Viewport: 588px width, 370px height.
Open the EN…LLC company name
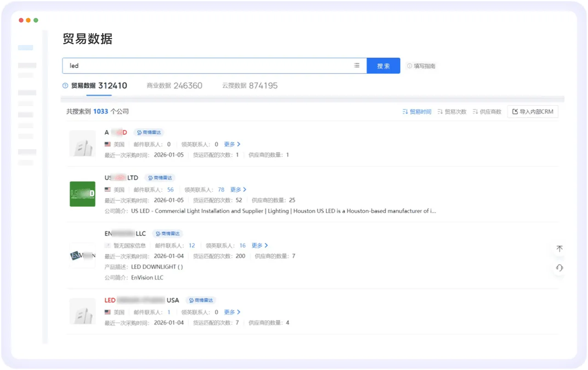click(125, 234)
